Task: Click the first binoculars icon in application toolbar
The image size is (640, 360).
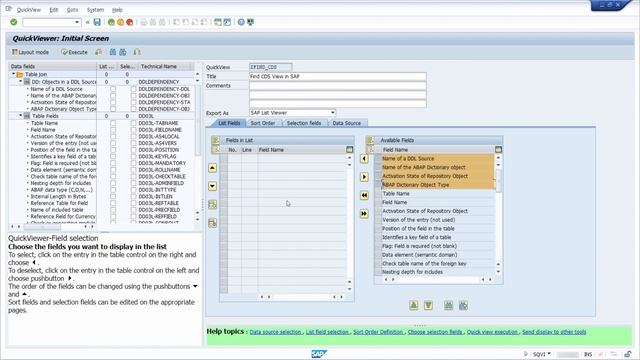Action: 113,52
